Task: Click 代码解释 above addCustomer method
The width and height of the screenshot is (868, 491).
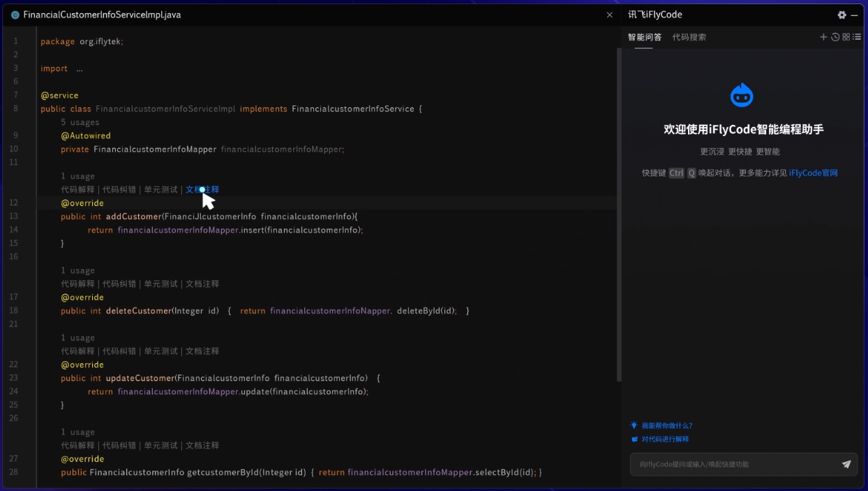Action: point(77,190)
